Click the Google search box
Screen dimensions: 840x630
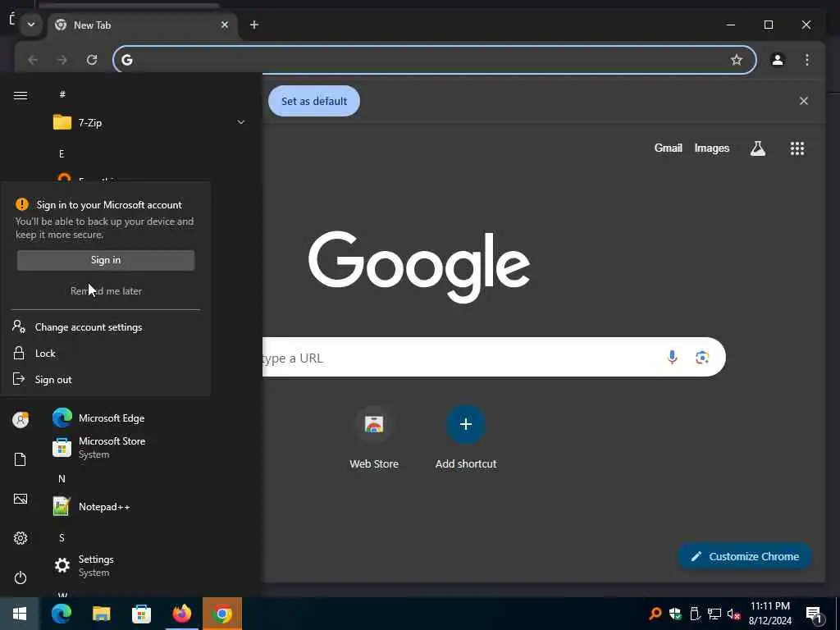coord(493,358)
